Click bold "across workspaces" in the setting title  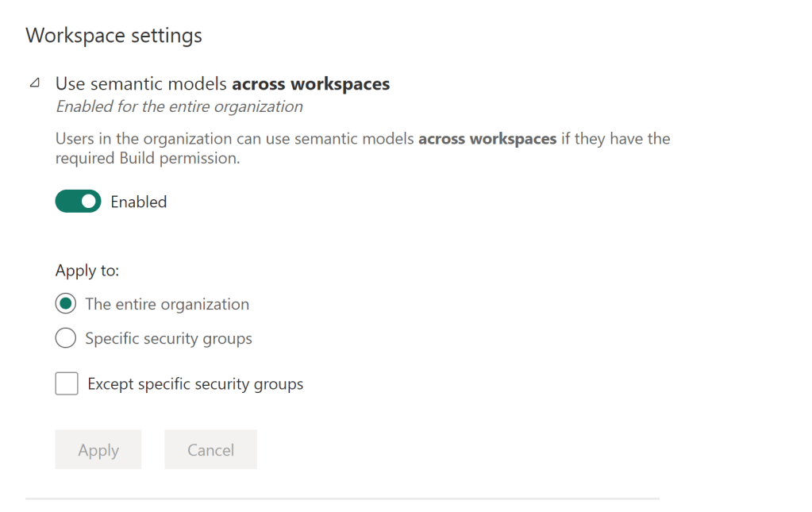310,83
